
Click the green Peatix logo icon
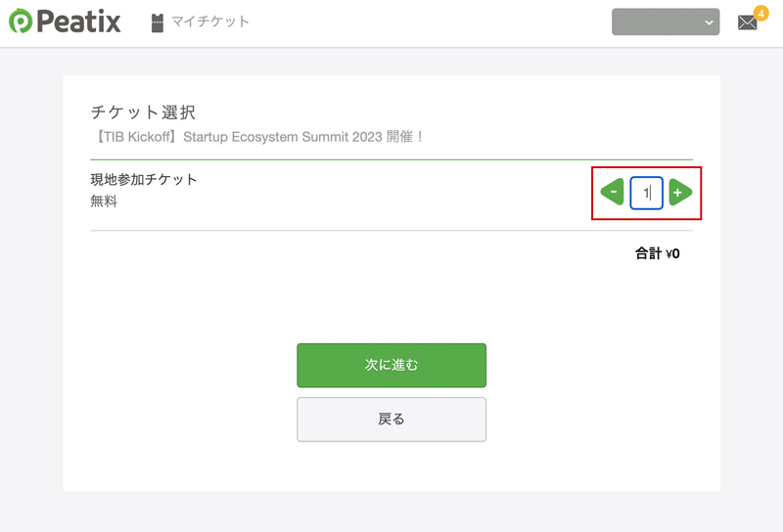pyautogui.click(x=21, y=22)
